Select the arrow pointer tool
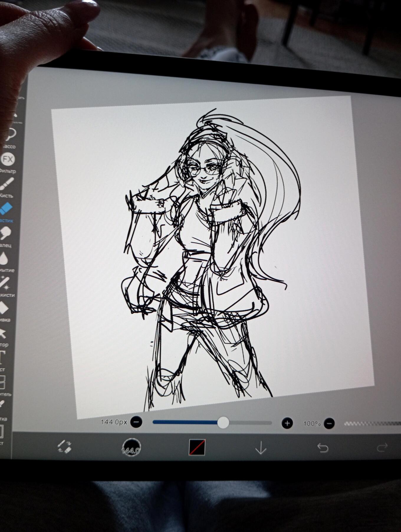 click(x=3, y=333)
